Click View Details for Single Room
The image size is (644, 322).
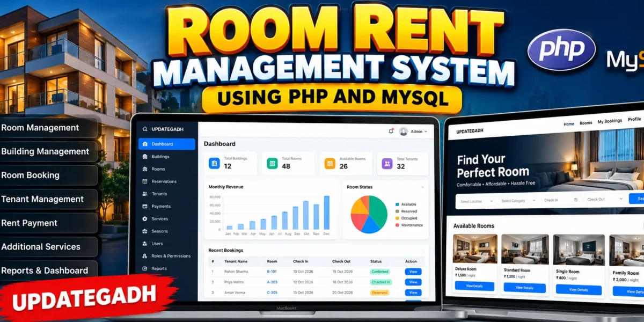(579, 290)
